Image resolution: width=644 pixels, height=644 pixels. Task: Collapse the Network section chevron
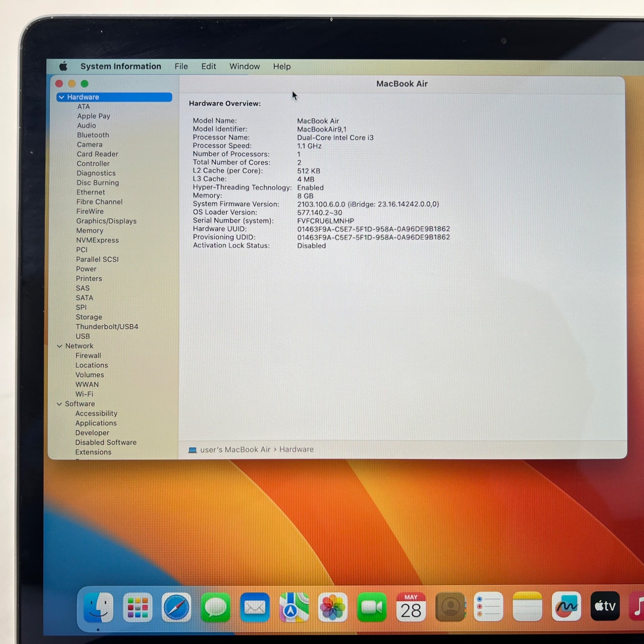click(60, 346)
